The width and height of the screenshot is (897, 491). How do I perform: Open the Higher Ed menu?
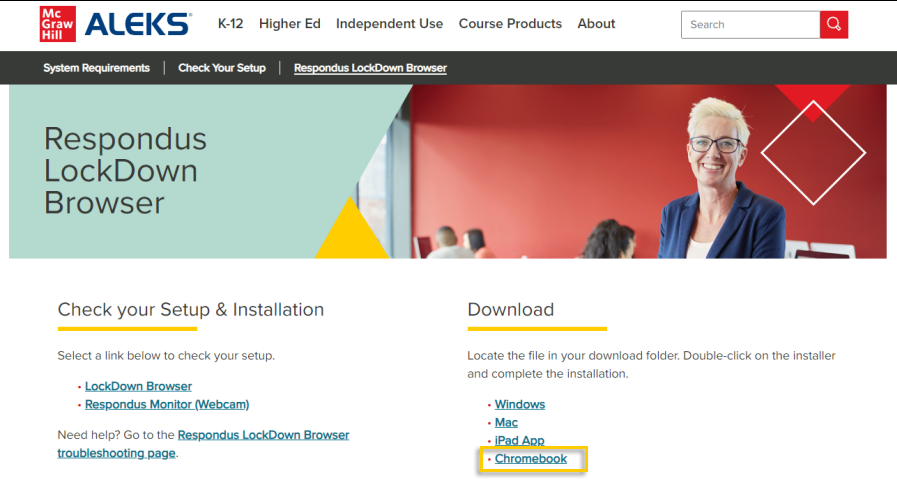[x=290, y=24]
